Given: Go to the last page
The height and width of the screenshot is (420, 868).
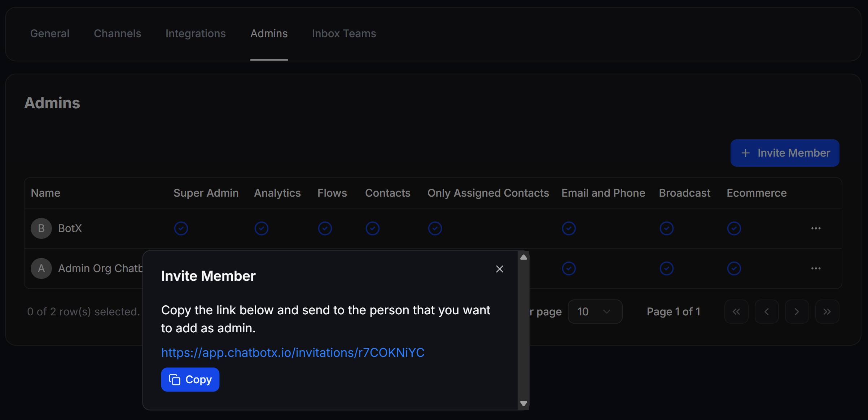Looking at the screenshot, I should click(x=827, y=311).
